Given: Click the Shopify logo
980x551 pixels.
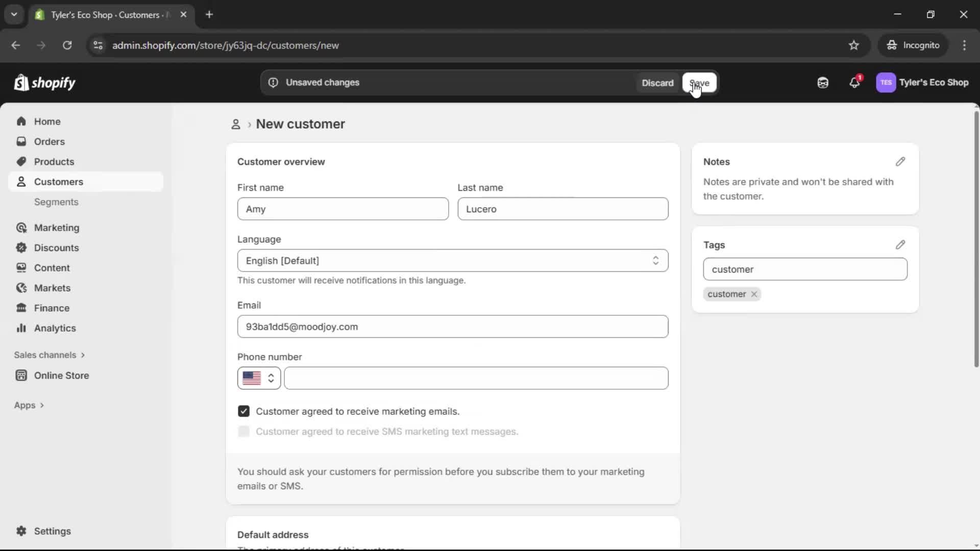Looking at the screenshot, I should [x=45, y=83].
